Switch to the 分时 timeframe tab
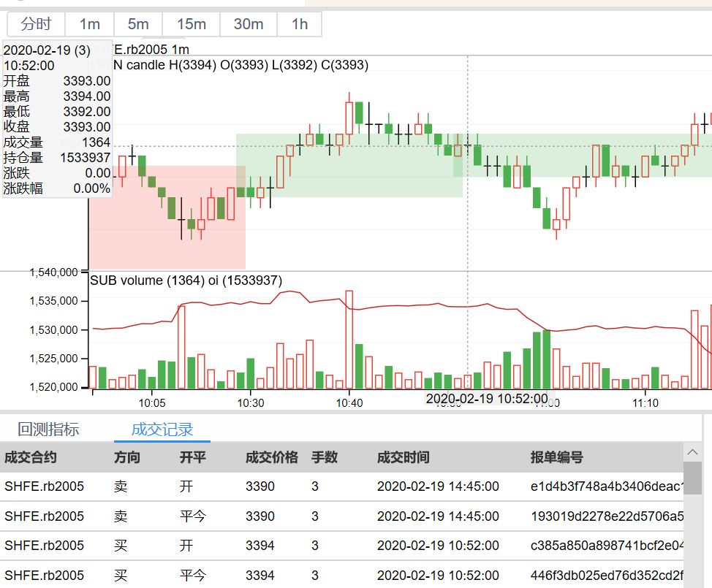The image size is (712, 588). click(x=36, y=24)
